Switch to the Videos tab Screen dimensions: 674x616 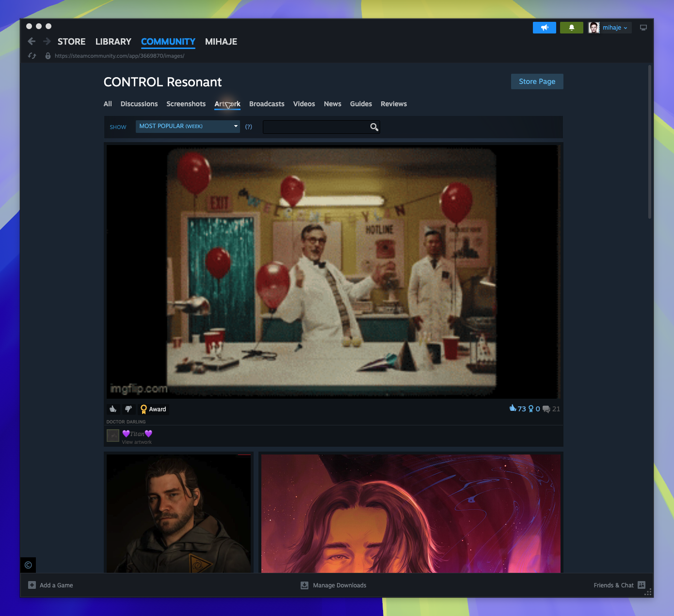pyautogui.click(x=304, y=104)
